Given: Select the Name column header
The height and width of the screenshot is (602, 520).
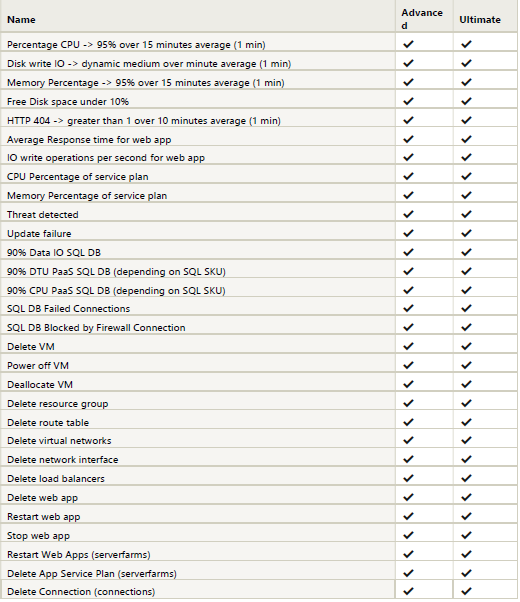Looking at the screenshot, I should coord(21,20).
